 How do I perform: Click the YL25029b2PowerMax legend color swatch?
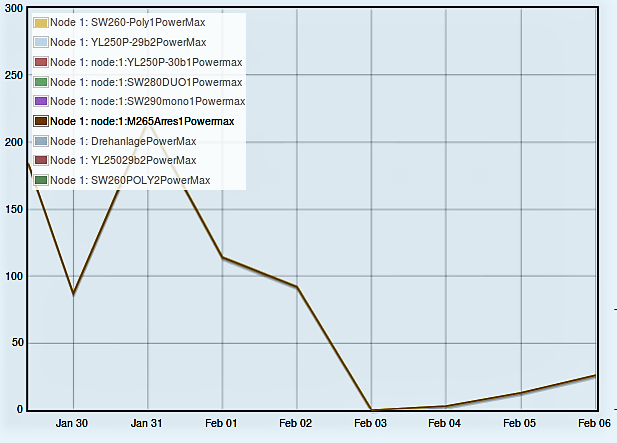pos(41,160)
